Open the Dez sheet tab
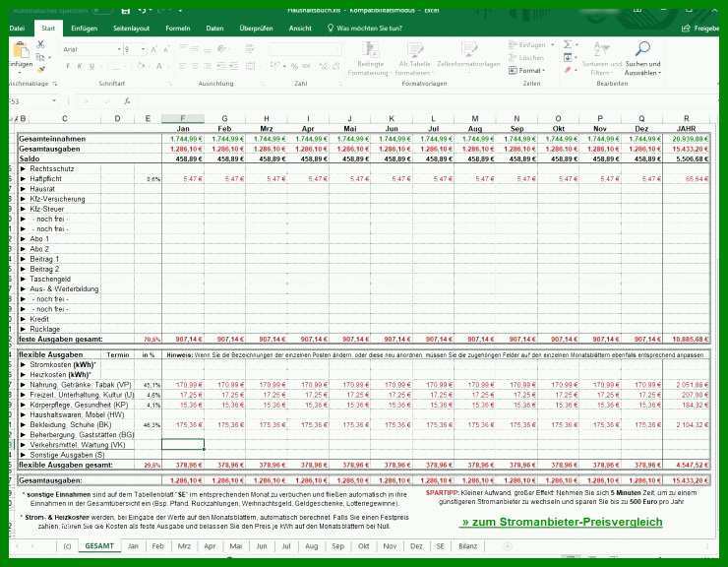Image resolution: width=728 pixels, height=567 pixels. [416, 546]
